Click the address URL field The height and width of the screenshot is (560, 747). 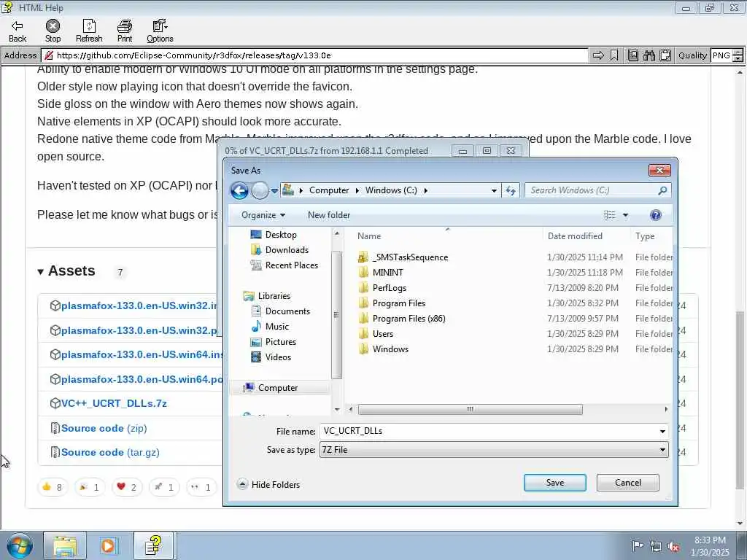click(x=314, y=55)
